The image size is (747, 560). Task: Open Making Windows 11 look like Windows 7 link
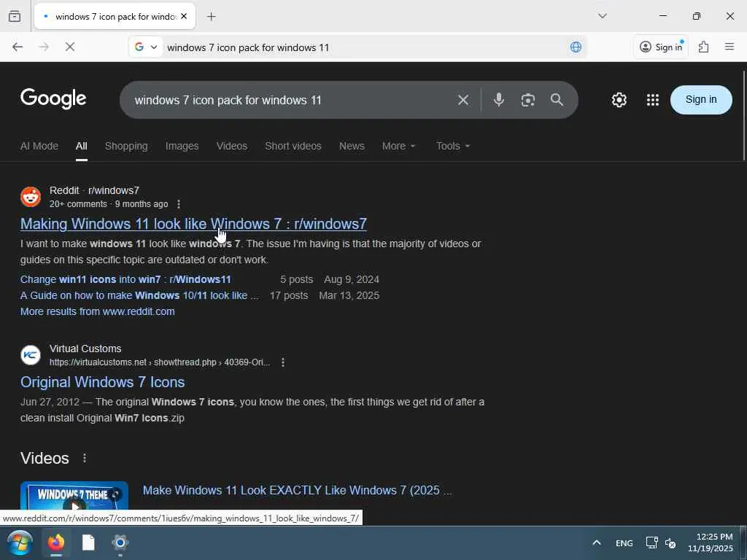coord(193,224)
